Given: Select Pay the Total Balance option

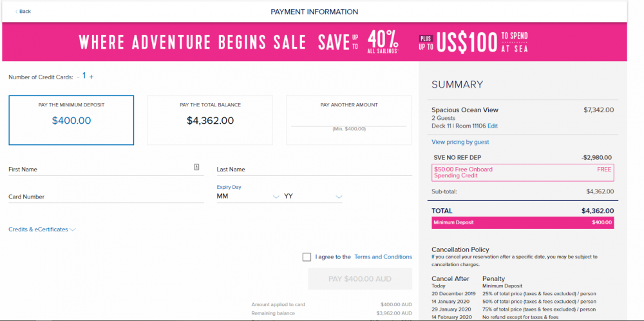Looking at the screenshot, I should click(210, 121).
